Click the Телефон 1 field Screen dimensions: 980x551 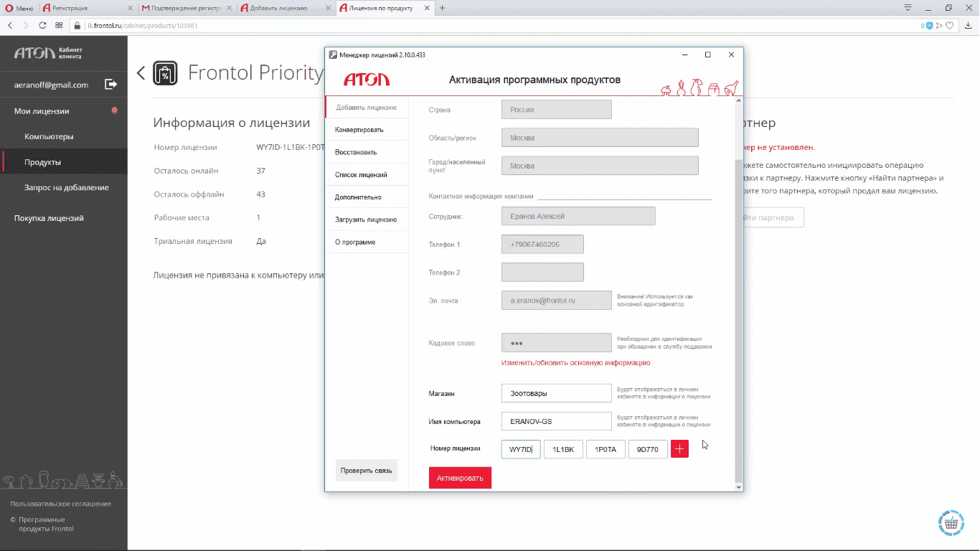coord(542,244)
